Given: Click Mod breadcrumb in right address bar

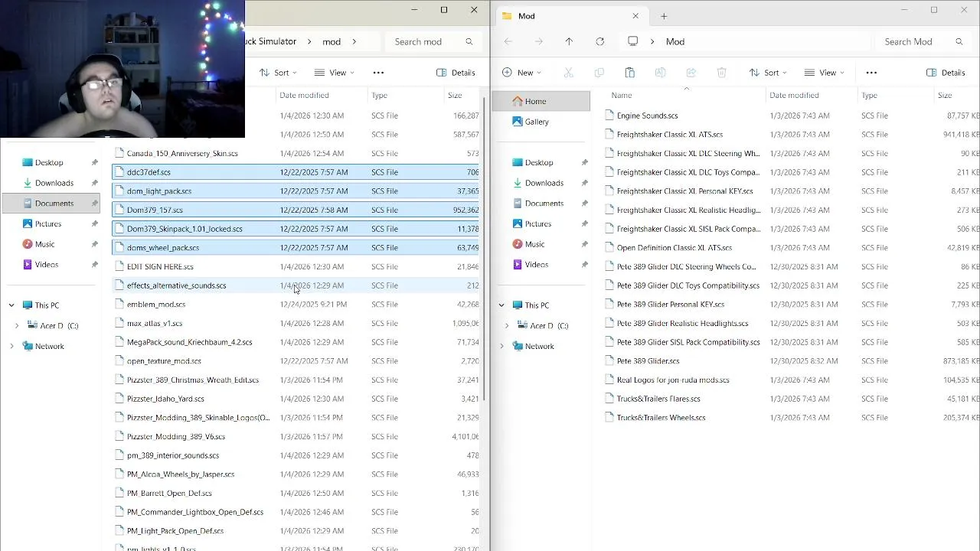Looking at the screenshot, I should point(675,41).
